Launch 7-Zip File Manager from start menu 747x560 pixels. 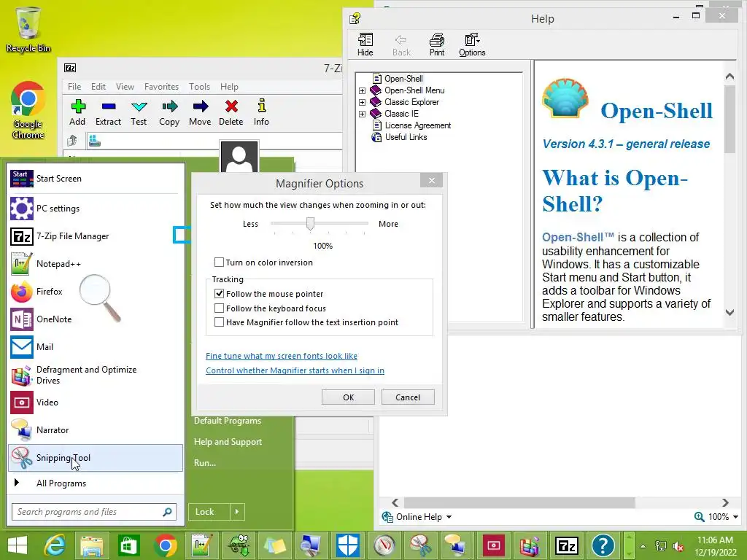point(95,236)
